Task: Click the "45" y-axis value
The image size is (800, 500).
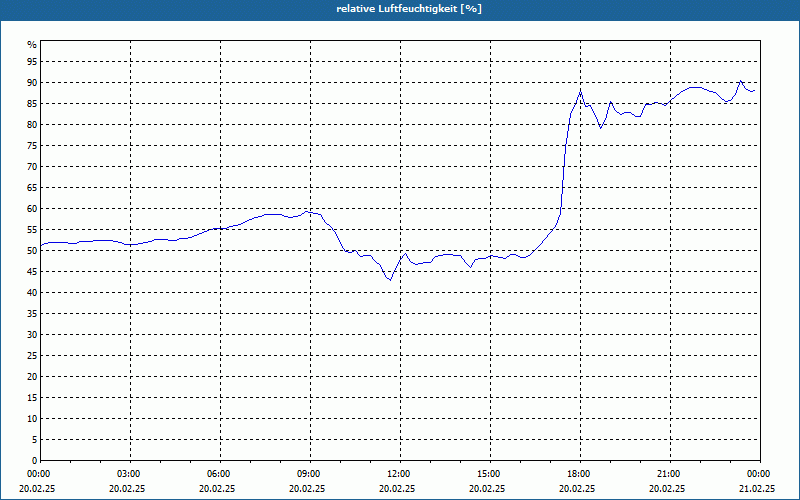Action: (32, 271)
